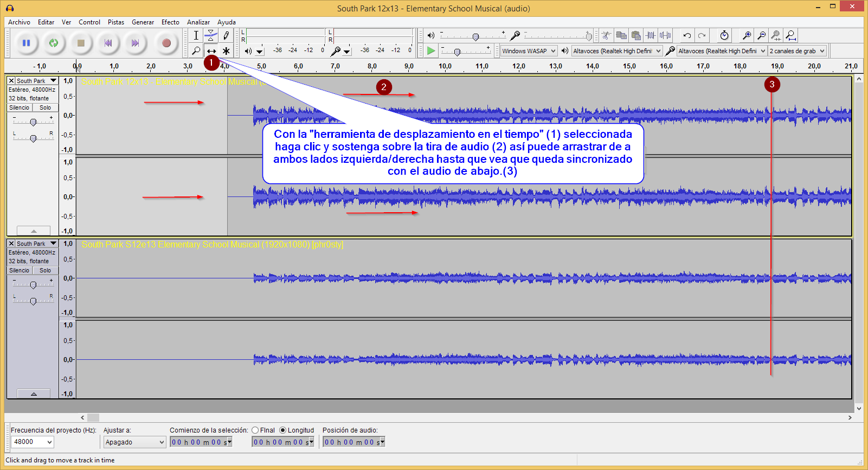Zoom out with the magnifier minus icon
868x470 pixels.
click(761, 35)
